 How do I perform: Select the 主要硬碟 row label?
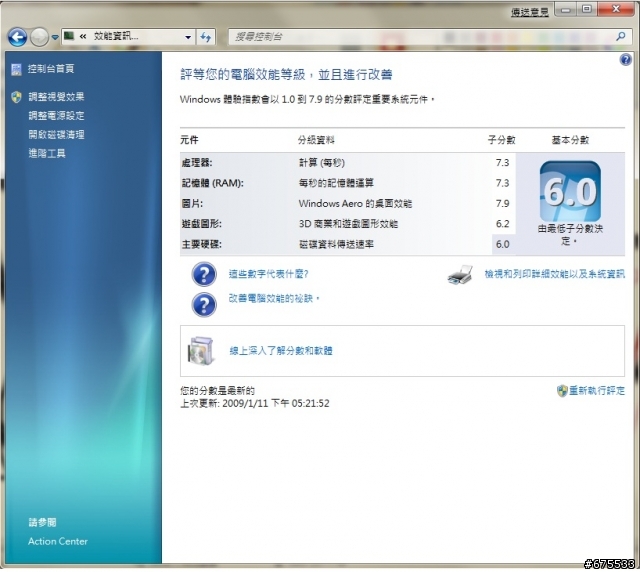pos(202,244)
